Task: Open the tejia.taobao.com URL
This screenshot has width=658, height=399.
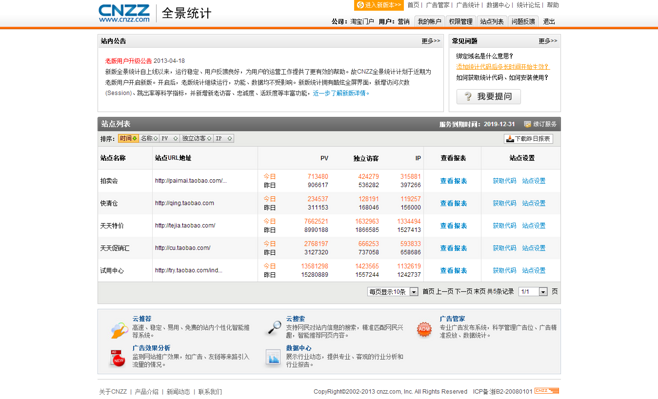Action: coord(185,226)
